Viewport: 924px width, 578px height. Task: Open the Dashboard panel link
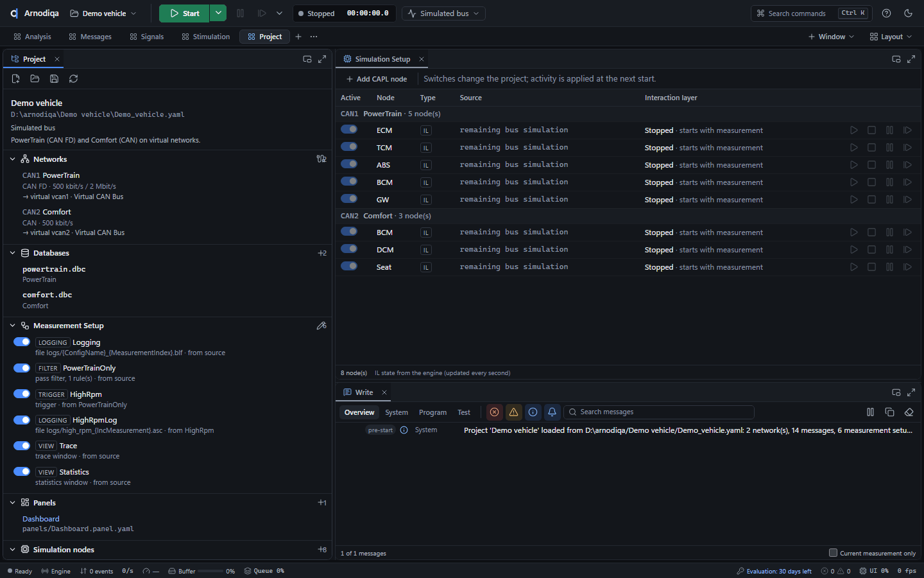tap(41, 519)
